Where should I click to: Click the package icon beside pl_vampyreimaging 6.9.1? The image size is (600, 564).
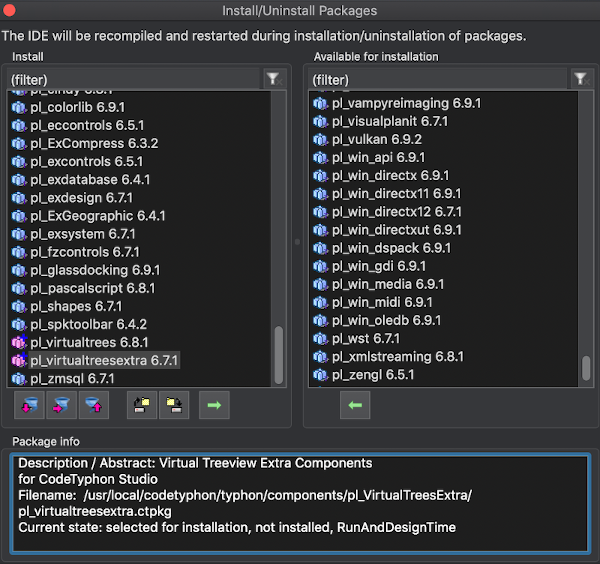tap(320, 103)
